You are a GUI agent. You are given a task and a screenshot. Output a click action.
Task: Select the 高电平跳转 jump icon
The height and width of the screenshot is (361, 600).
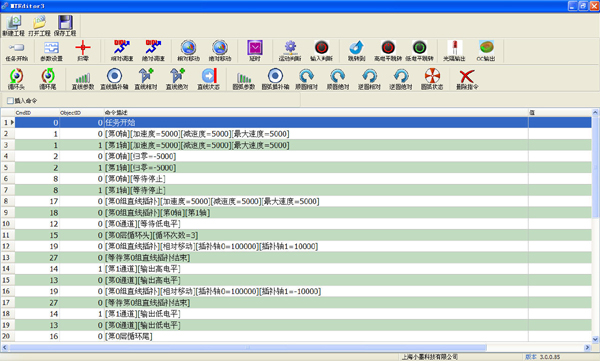click(388, 51)
